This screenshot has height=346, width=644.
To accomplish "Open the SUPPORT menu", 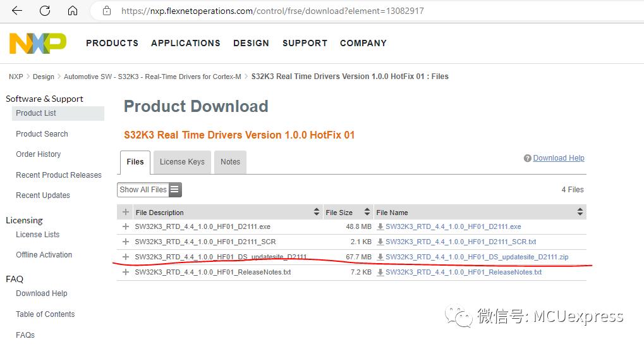I will [305, 43].
